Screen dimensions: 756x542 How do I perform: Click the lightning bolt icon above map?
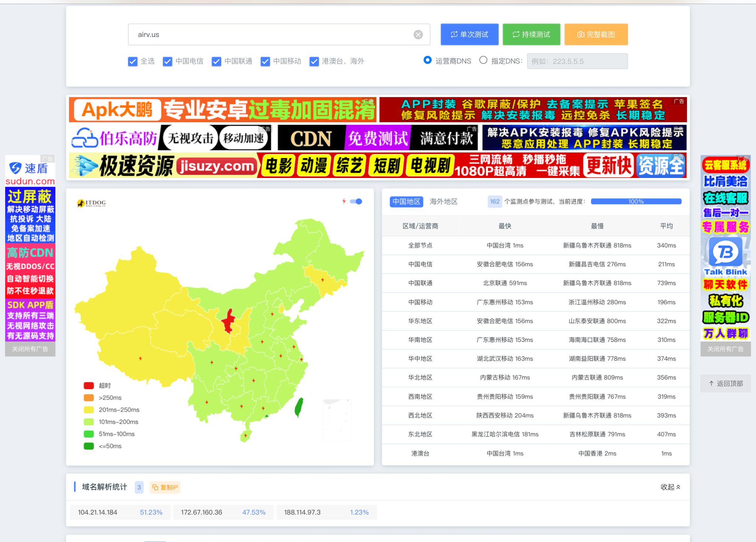[344, 201]
